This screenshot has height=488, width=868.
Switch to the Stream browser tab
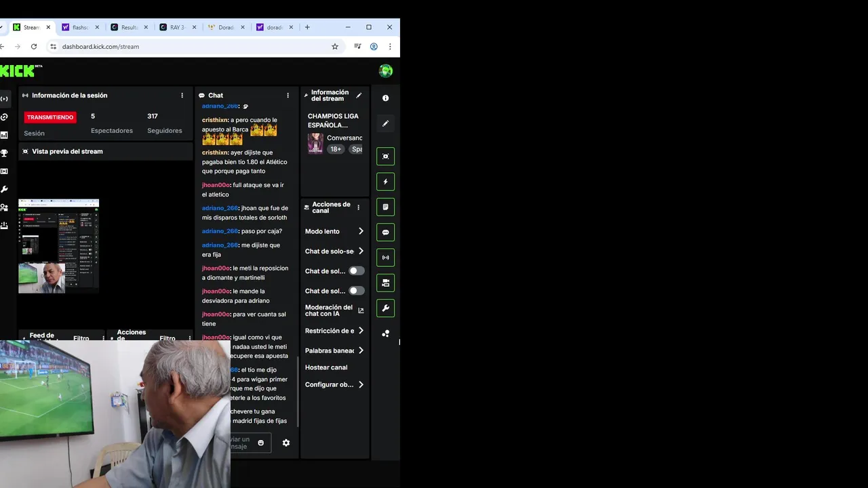[32, 27]
